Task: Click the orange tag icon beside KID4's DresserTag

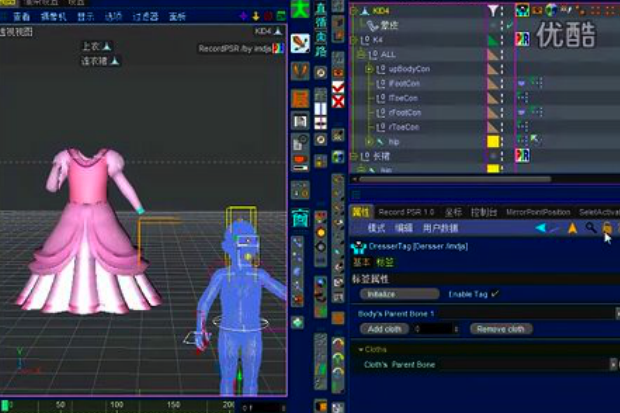Action: coord(537,10)
